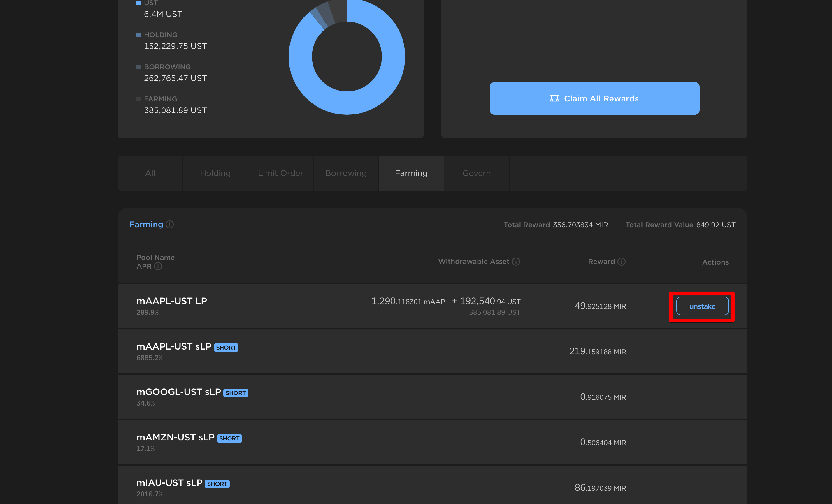Select the Limit Order tab
This screenshot has height=504, width=832.
281,173
